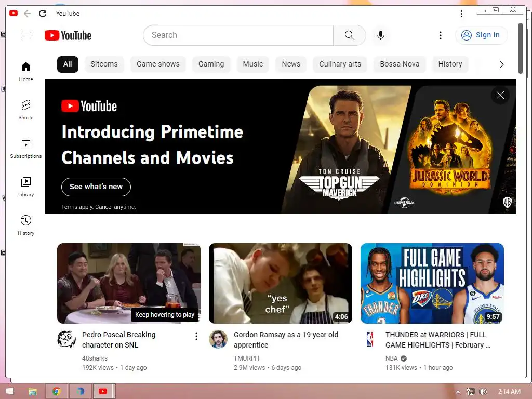The image size is (532, 399).
Task: Click the taskbar clock showing 2:14 AM
Action: [x=509, y=392]
